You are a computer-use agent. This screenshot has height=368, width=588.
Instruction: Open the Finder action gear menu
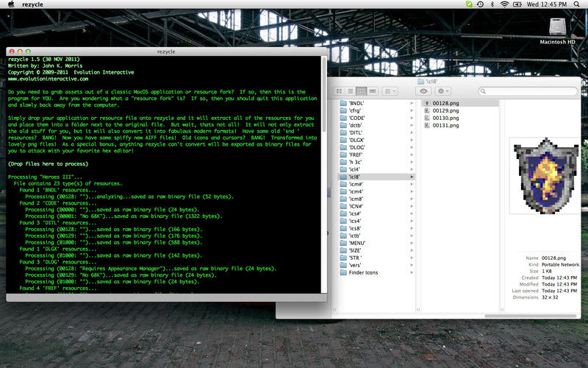pyautogui.click(x=442, y=91)
